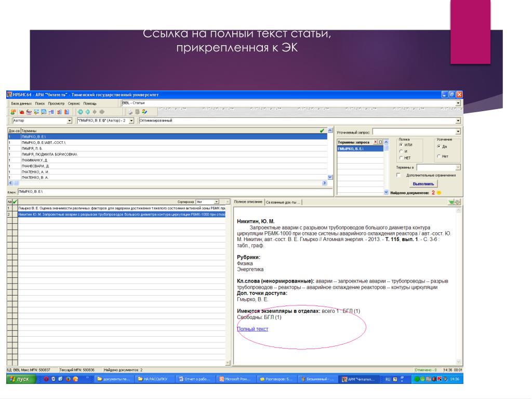Click the green checkmark in results header
This screenshot has height=399, width=532.
(15, 202)
